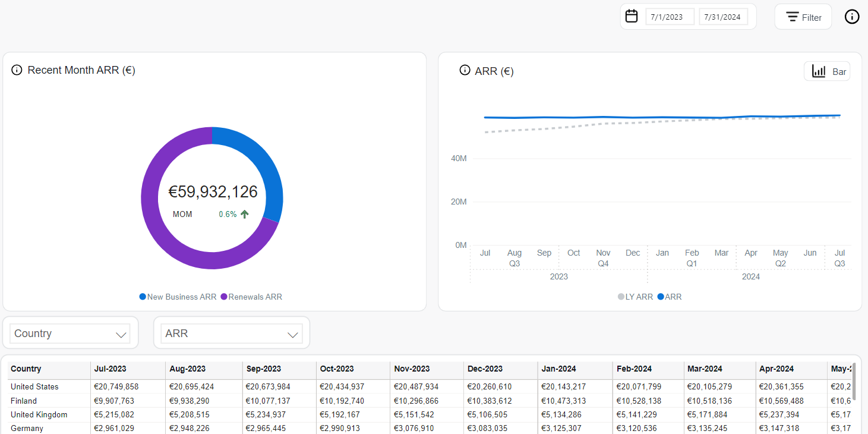
Task: Click the Recent Month ARR (€) title
Action: click(81, 70)
